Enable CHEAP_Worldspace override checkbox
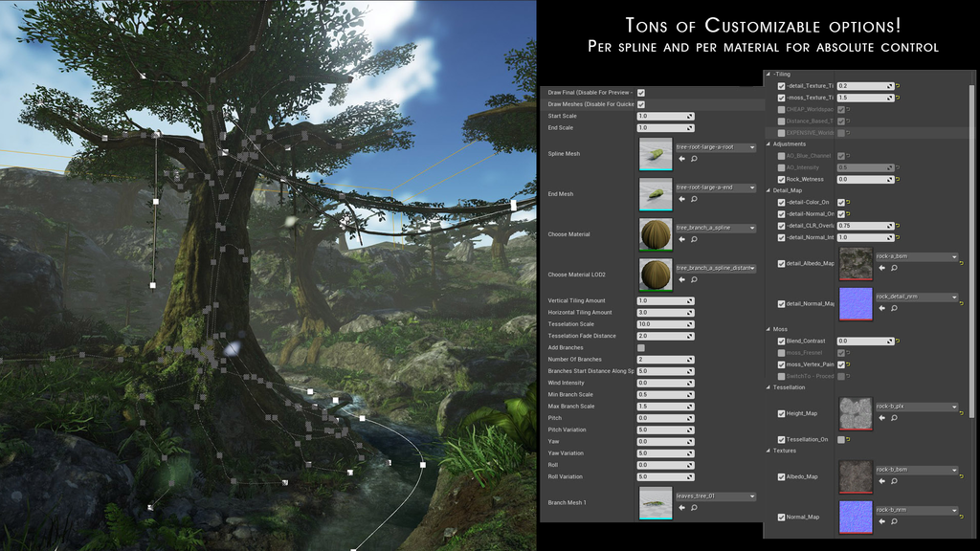The width and height of the screenshot is (980, 551). [x=781, y=110]
